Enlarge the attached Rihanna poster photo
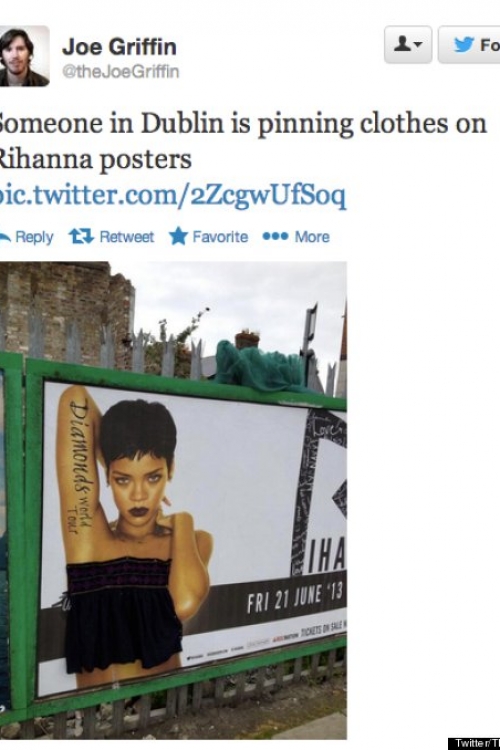Screen dimensions: 500x750 pyautogui.click(x=173, y=500)
